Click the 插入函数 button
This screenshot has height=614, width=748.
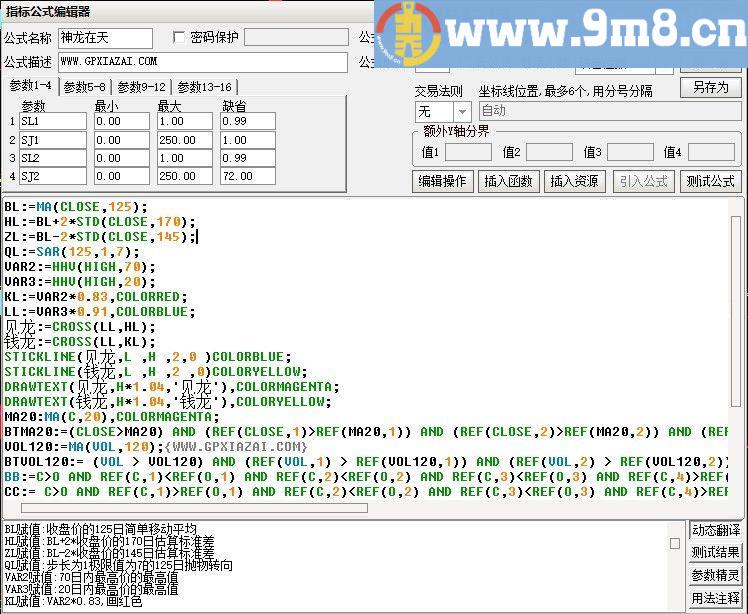coord(509,181)
